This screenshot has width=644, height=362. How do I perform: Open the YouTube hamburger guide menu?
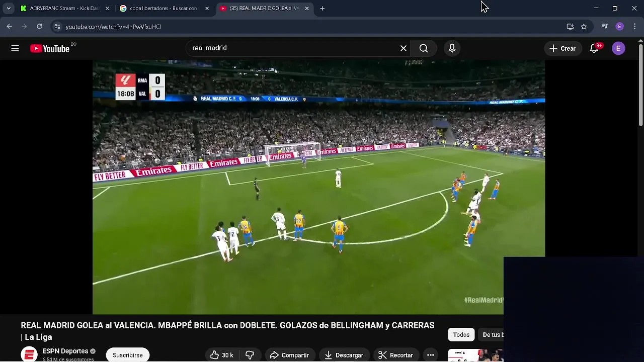click(x=15, y=48)
